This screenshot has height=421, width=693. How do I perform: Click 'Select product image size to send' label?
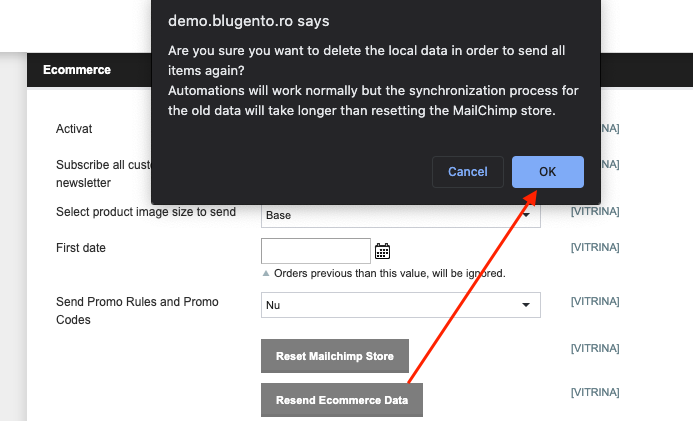pyautogui.click(x=146, y=212)
